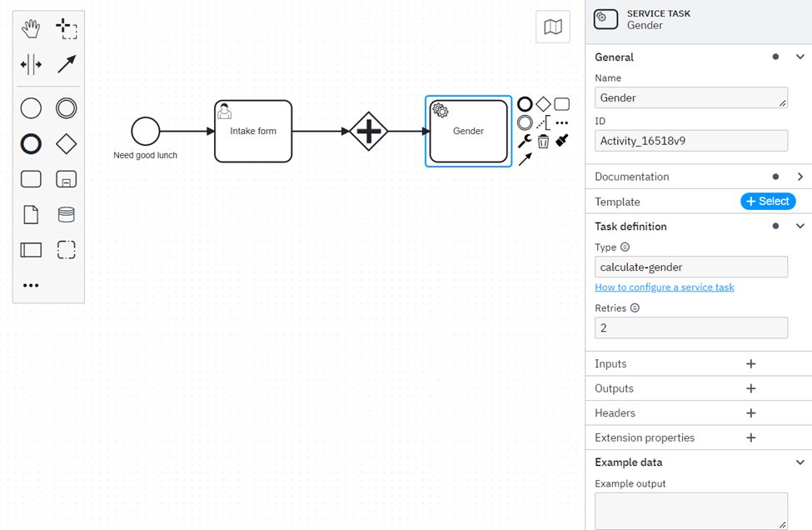Change element type with wrench icon
This screenshot has width=812, height=530.
(525, 141)
